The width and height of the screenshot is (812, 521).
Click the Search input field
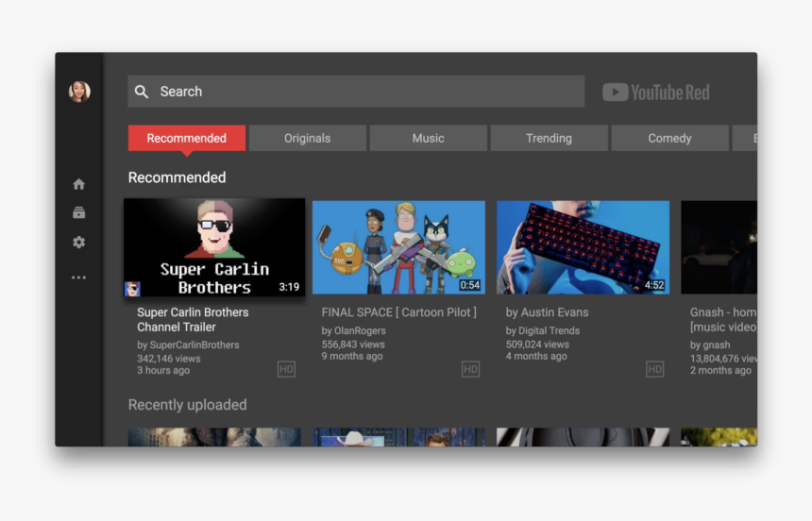click(356, 92)
